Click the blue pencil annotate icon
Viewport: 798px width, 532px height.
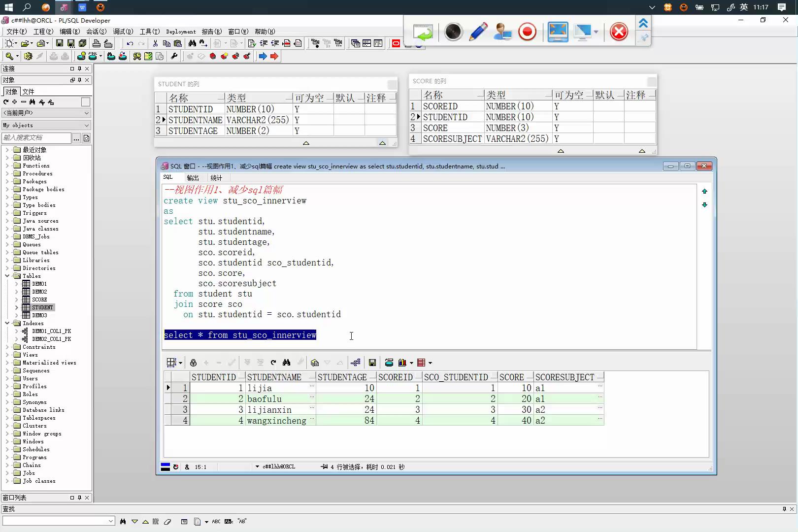point(478,32)
